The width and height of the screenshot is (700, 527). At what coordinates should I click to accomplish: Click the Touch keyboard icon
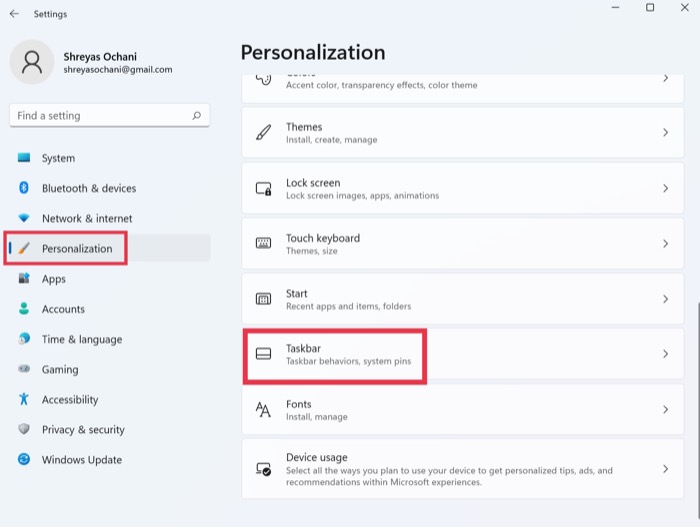tap(264, 244)
